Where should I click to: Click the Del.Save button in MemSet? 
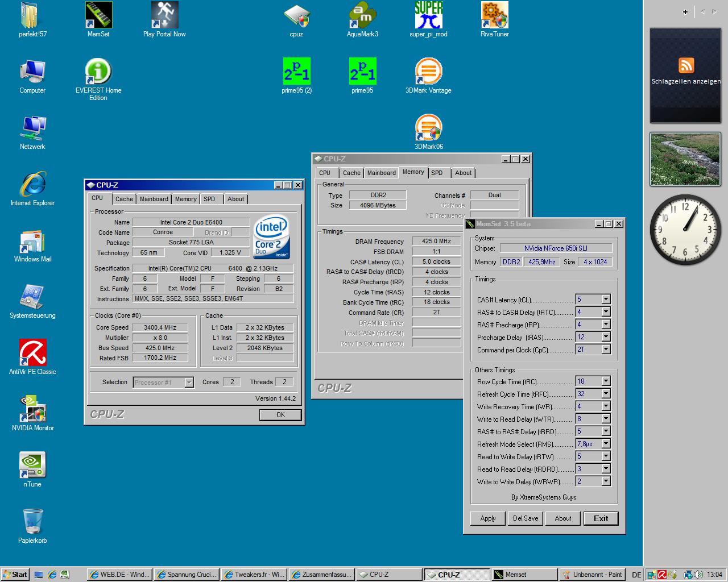pos(526,518)
